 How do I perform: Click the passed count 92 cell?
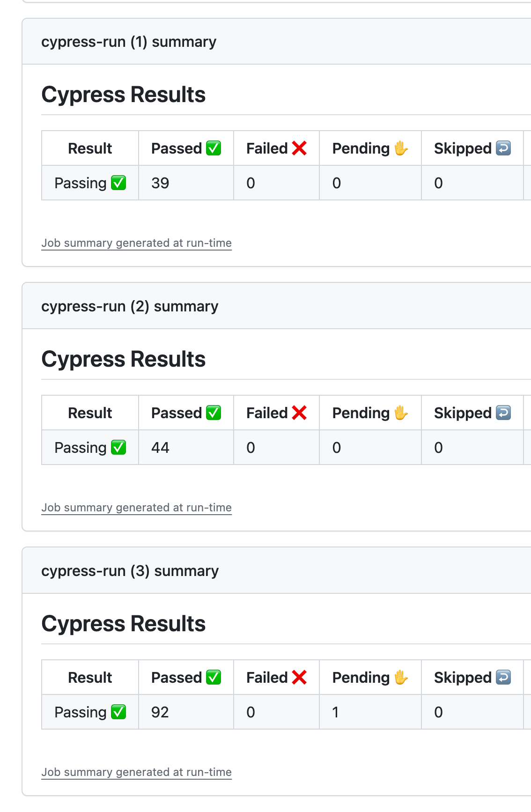point(160,712)
